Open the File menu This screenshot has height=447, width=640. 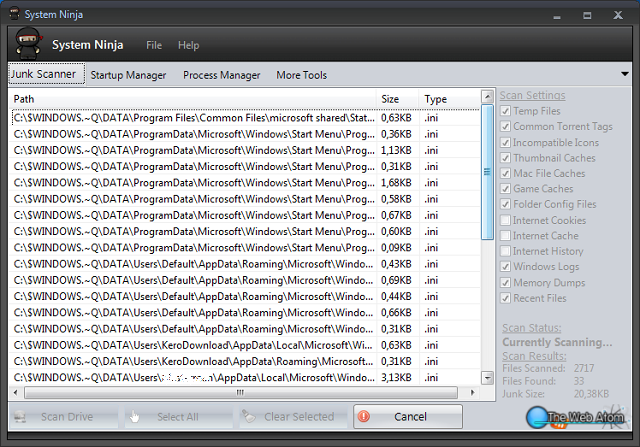(154, 45)
